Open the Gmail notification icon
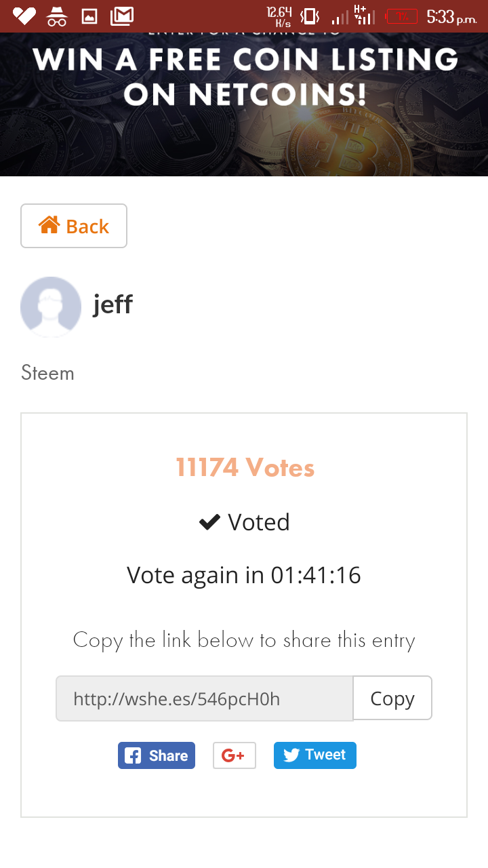488x868 pixels. pos(122,16)
